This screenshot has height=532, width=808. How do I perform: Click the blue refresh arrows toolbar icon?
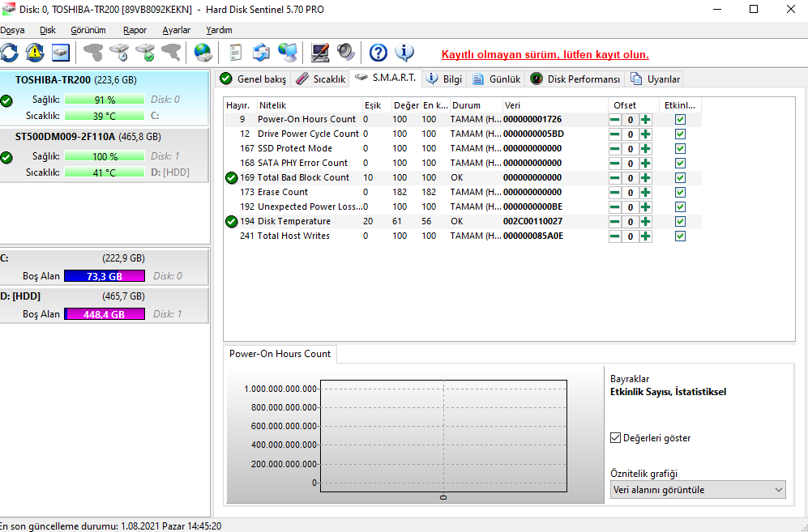pyautogui.click(x=9, y=53)
